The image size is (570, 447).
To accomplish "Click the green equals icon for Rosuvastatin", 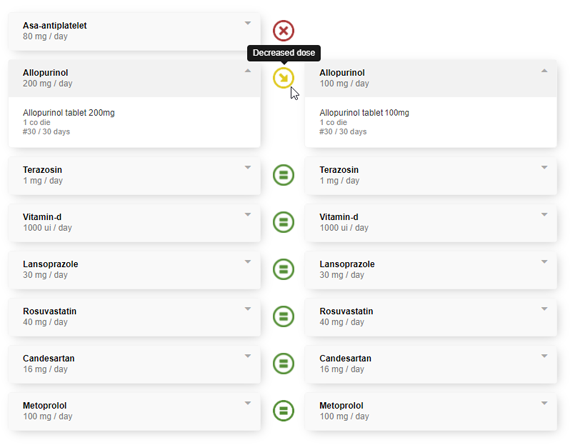I will point(283,316).
